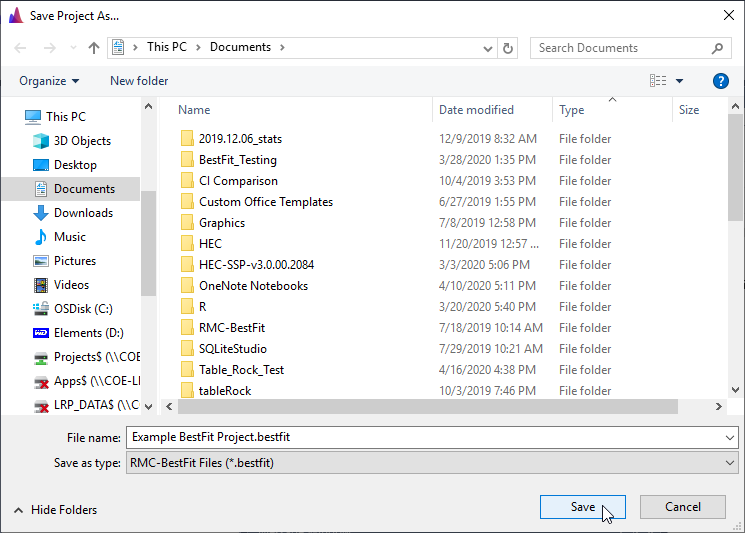Click the File name input field
745x533 pixels.
(x=425, y=438)
